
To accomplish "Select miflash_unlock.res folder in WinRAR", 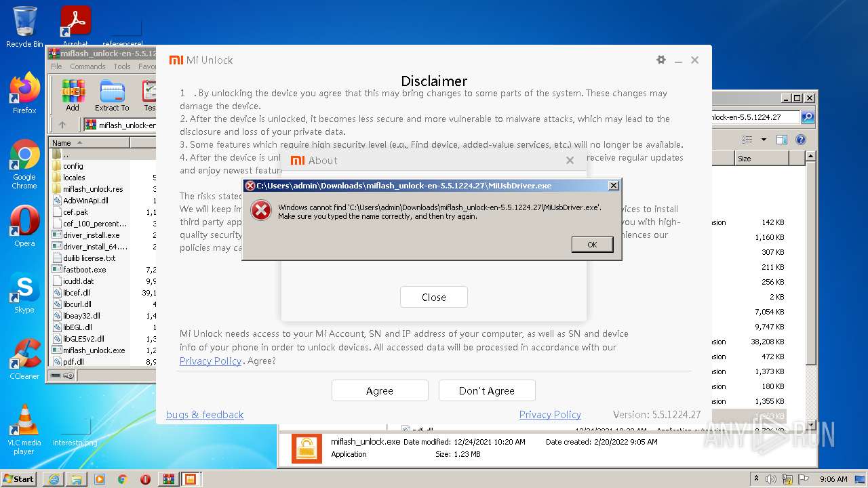I will tap(93, 189).
